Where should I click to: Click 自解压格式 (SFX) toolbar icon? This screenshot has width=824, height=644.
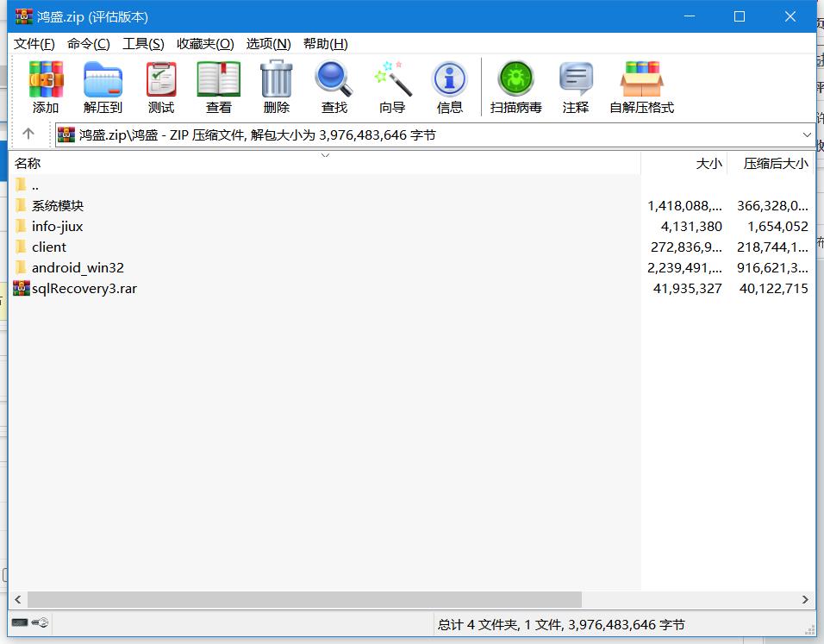pyautogui.click(x=641, y=80)
